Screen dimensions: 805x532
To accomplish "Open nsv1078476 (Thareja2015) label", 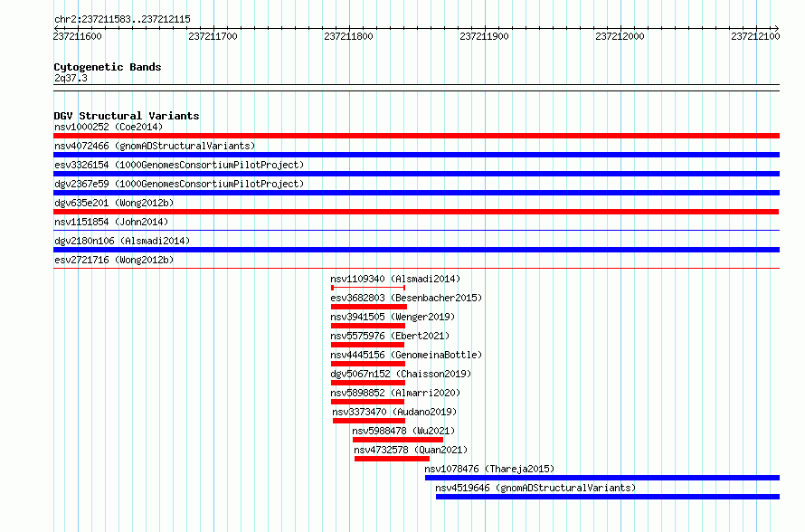I will pyautogui.click(x=489, y=469).
